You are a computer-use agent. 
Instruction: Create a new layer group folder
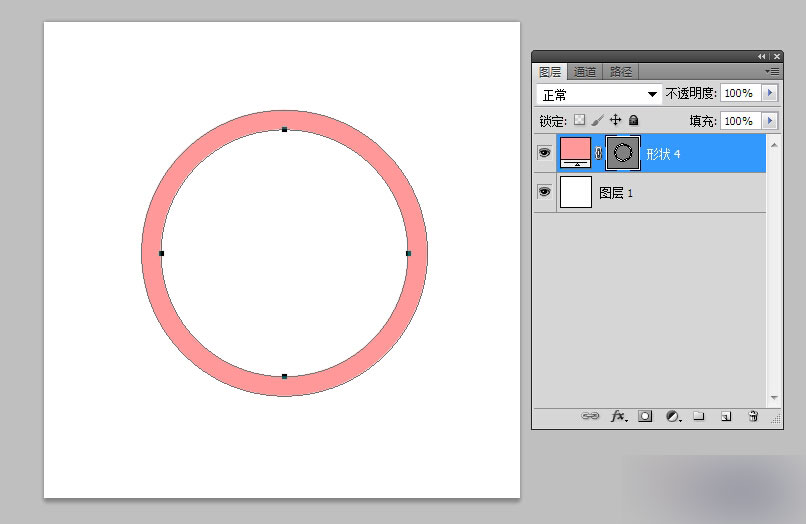coord(699,415)
